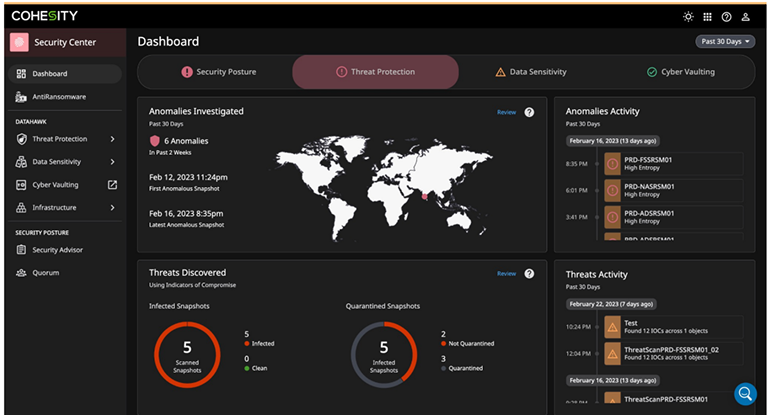770x415 pixels.
Task: Click the Quorum people icon
Action: tap(21, 273)
